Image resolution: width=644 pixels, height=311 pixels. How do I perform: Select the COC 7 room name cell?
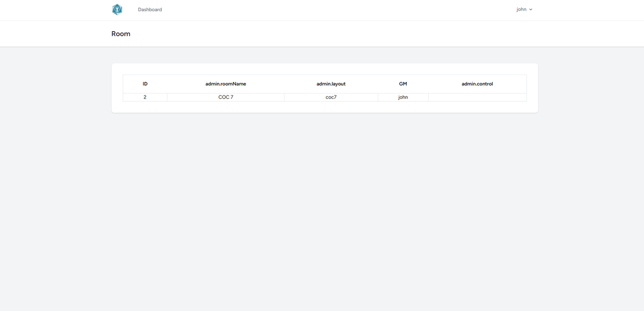225,98
